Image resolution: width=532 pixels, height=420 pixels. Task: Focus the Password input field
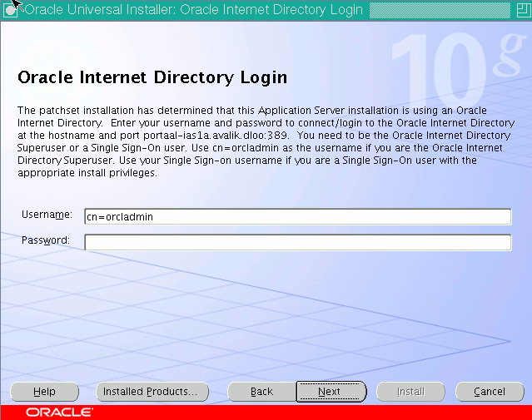point(297,242)
